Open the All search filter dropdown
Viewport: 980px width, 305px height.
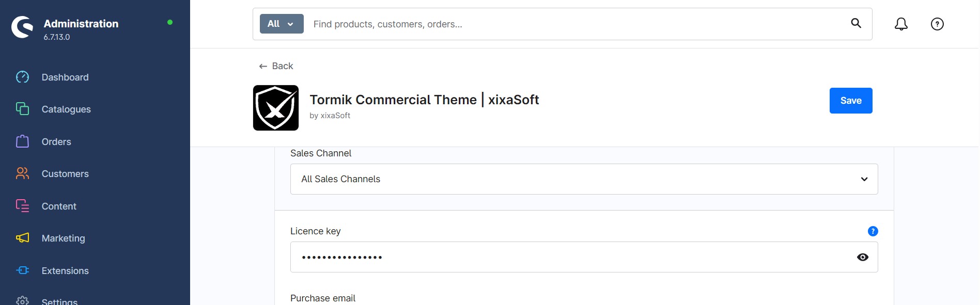pos(282,24)
